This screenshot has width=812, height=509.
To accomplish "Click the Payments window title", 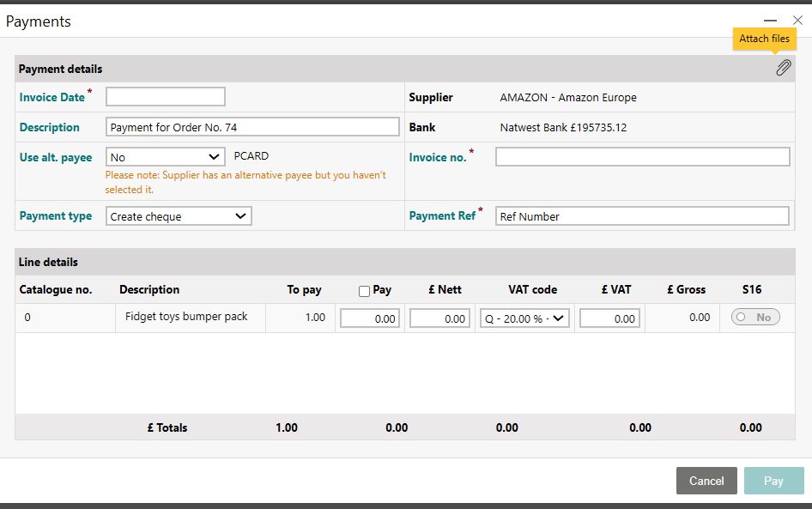I will click(39, 21).
